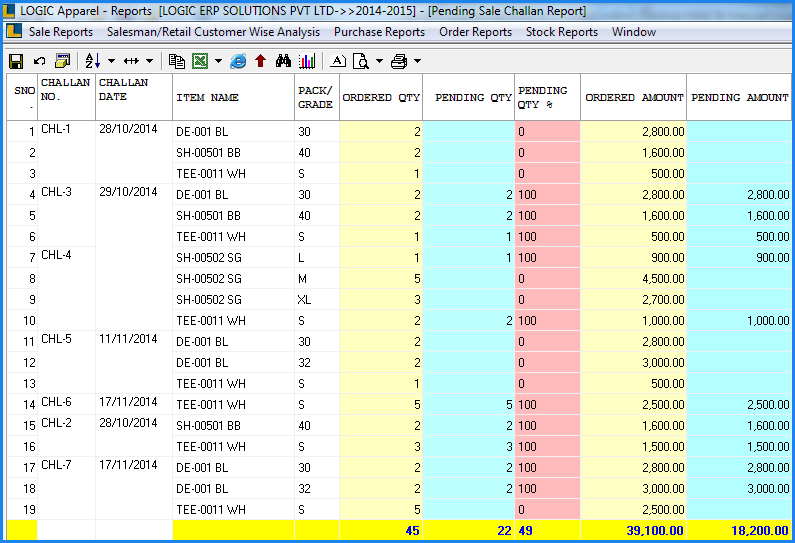
Task: Open the column width dropdown arrow
Action: coord(149,61)
